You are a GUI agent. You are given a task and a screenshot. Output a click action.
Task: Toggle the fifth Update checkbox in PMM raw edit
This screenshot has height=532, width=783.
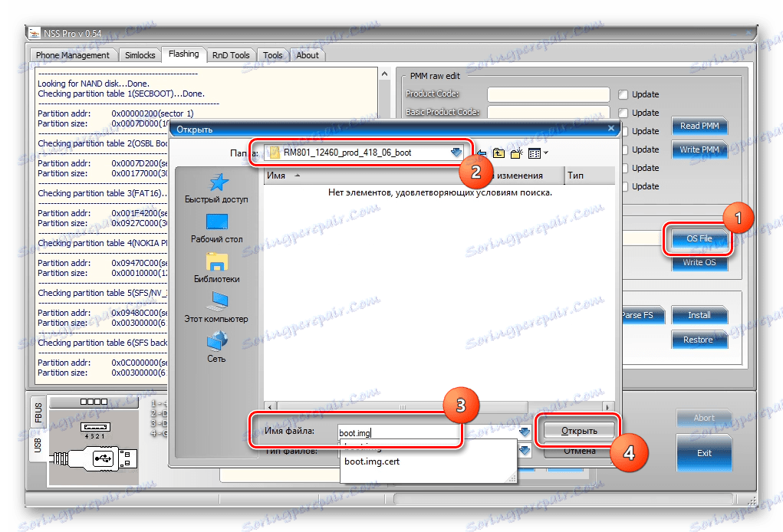(624, 168)
